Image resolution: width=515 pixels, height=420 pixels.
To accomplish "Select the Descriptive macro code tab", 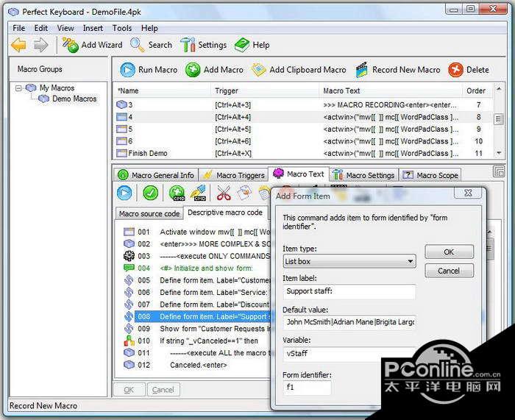I will tap(225, 213).
